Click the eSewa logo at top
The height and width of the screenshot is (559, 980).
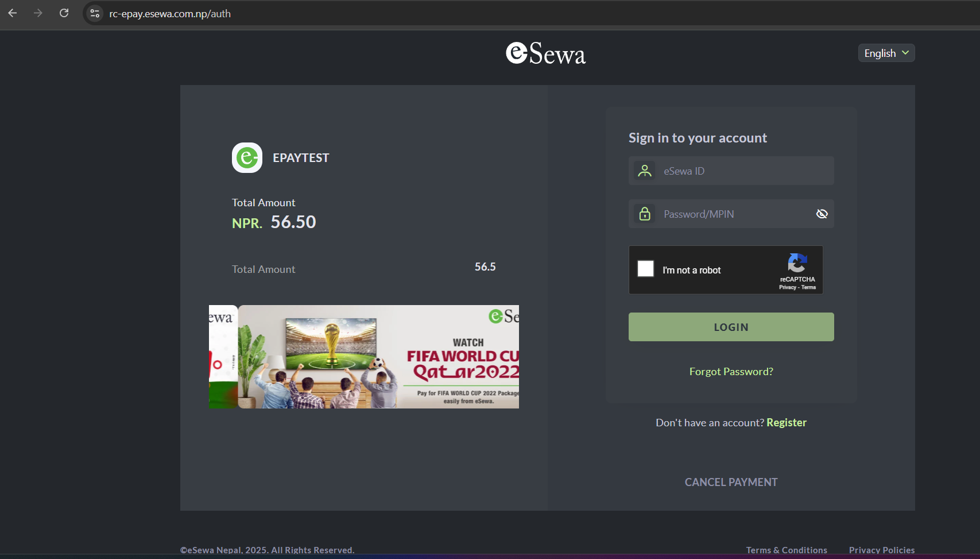coord(545,53)
